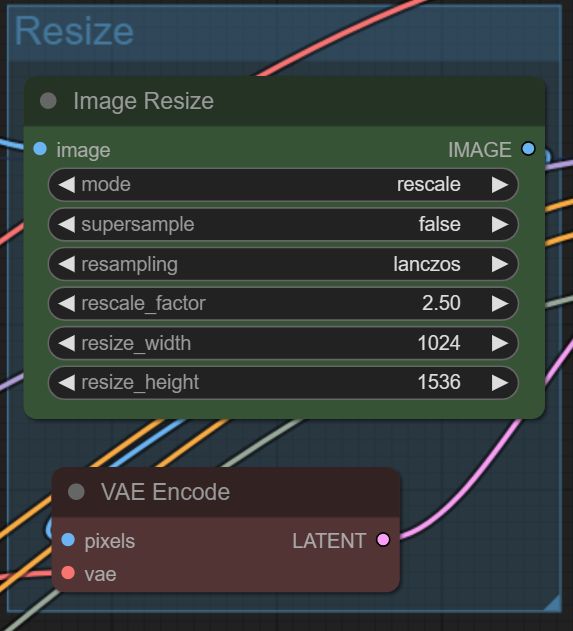The width and height of the screenshot is (573, 631).
Task: Click the pink LATENT output socket
Action: (383, 540)
